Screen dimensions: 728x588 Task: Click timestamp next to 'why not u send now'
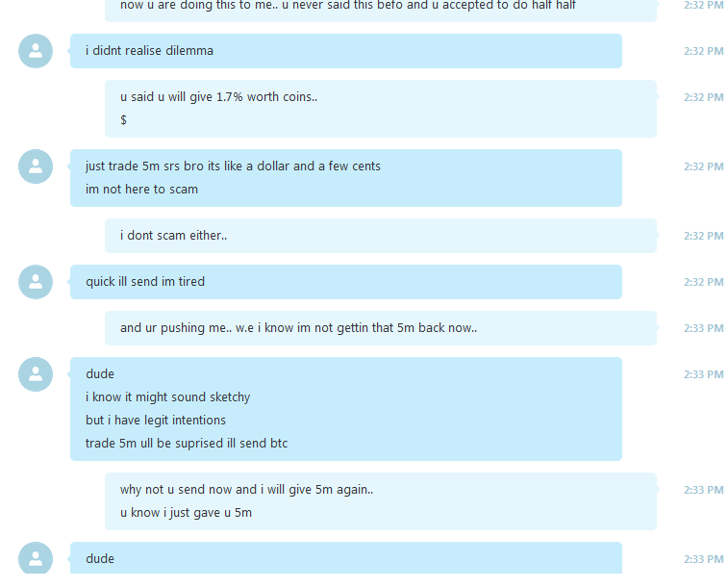(703, 490)
